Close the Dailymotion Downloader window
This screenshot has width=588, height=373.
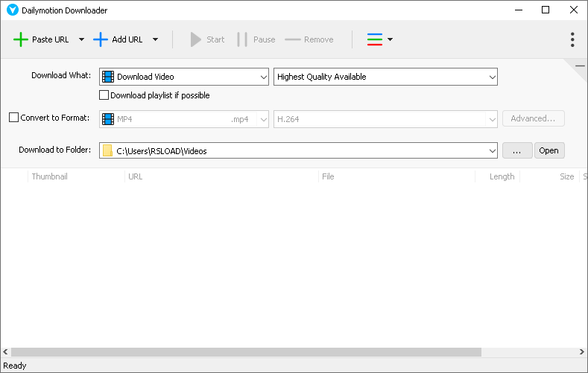pos(574,10)
